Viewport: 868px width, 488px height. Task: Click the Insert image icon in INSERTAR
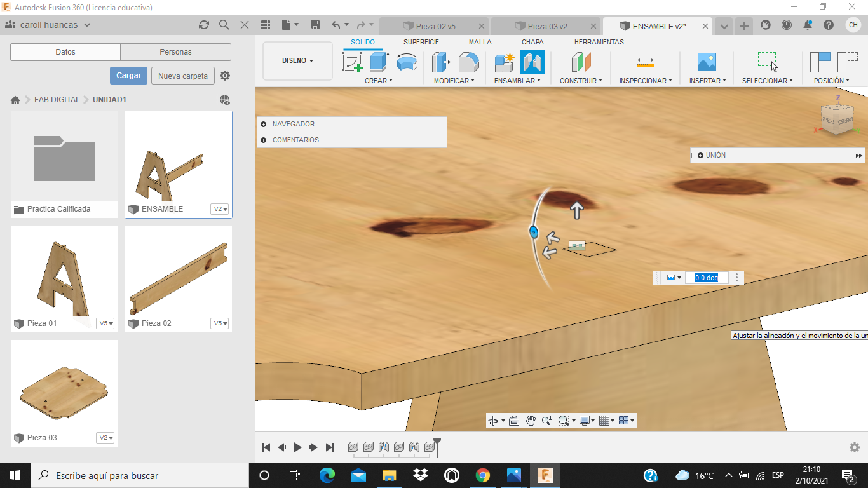(707, 62)
